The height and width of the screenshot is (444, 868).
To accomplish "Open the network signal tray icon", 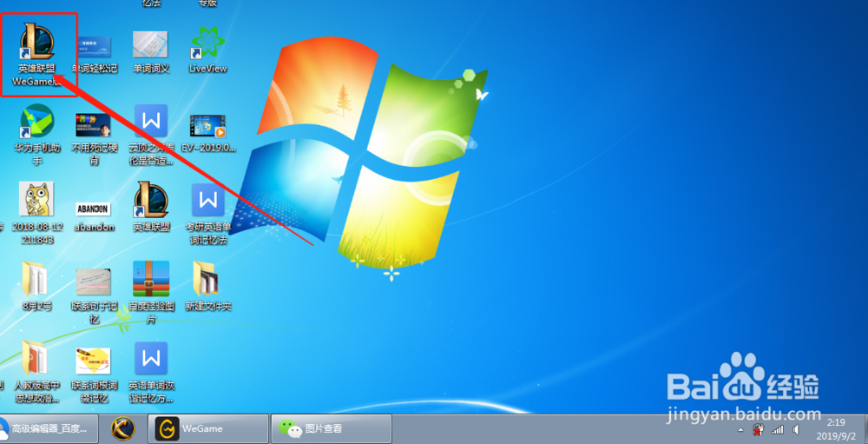I will point(777,429).
